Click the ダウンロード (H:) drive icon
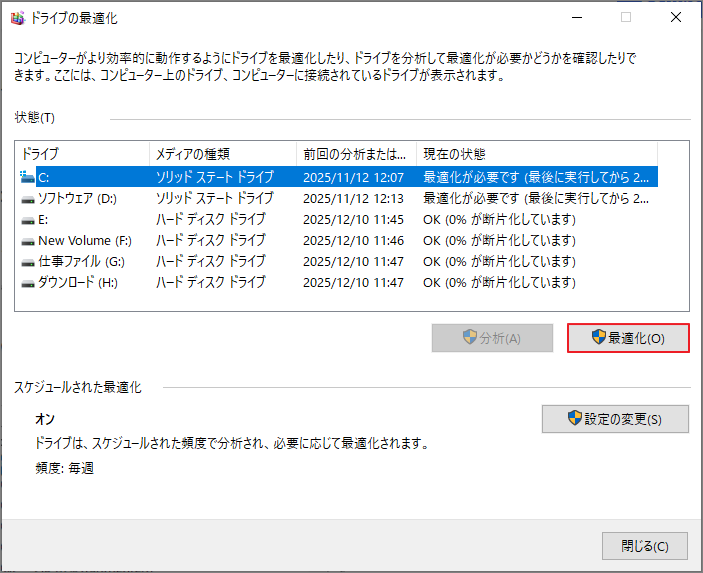Viewport: 703px width, 573px height. 28,283
